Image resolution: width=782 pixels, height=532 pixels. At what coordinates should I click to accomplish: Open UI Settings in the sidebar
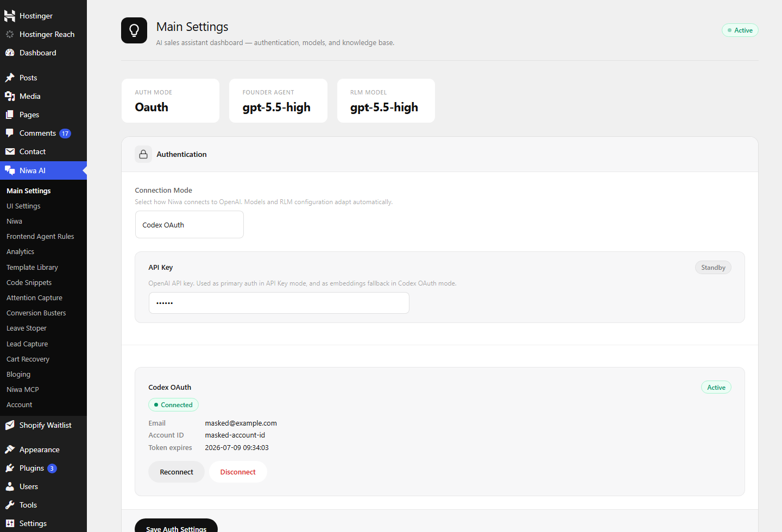click(x=23, y=206)
